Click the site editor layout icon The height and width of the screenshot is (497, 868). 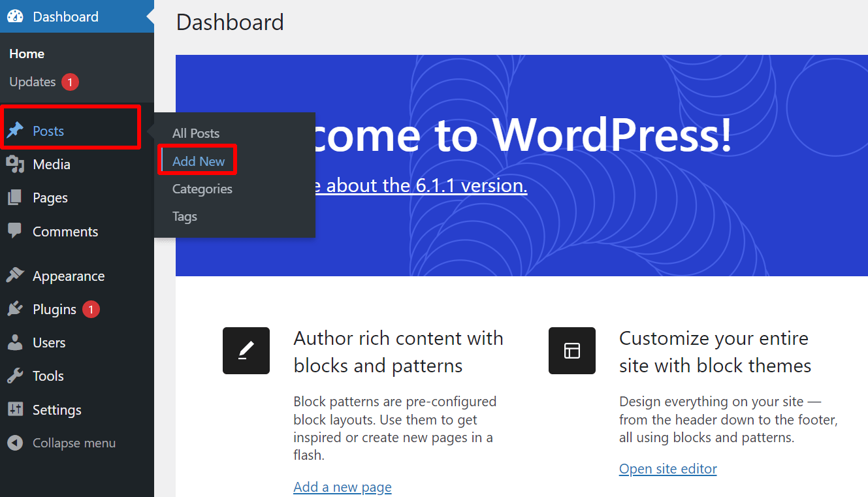coord(572,351)
